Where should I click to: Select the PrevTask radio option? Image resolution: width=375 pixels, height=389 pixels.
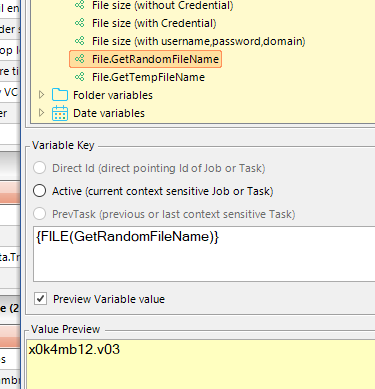pyautogui.click(x=39, y=214)
